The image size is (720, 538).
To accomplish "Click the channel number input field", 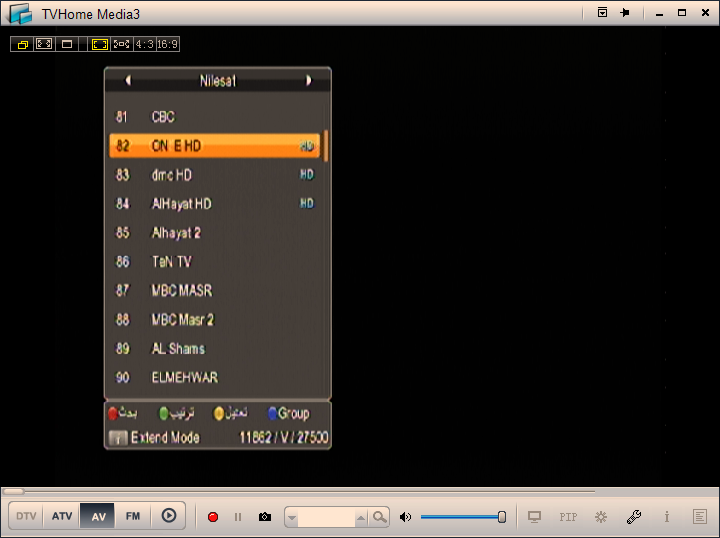I will (326, 517).
